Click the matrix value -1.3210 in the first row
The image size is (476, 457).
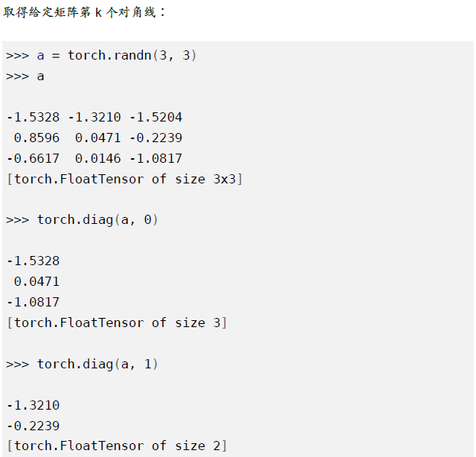coord(95,117)
